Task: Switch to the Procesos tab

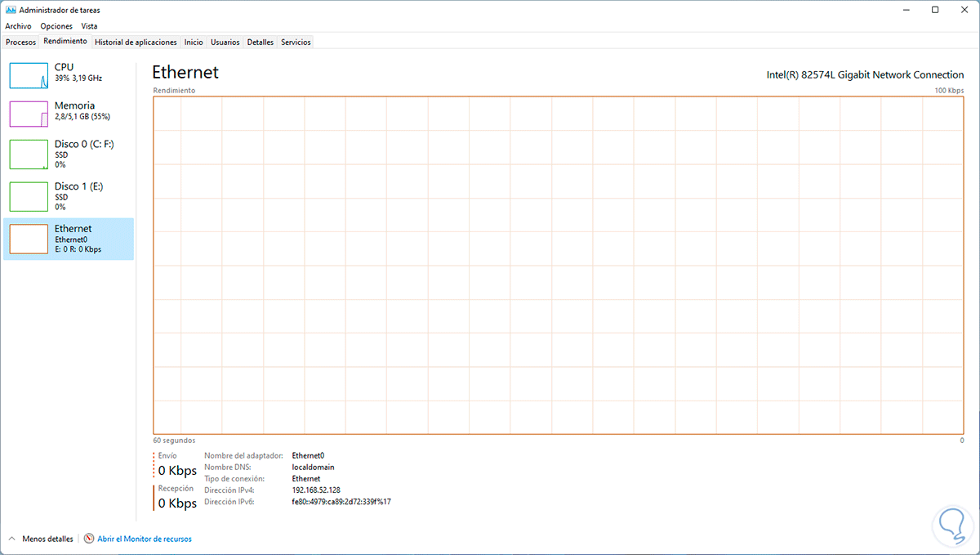Action: click(20, 42)
